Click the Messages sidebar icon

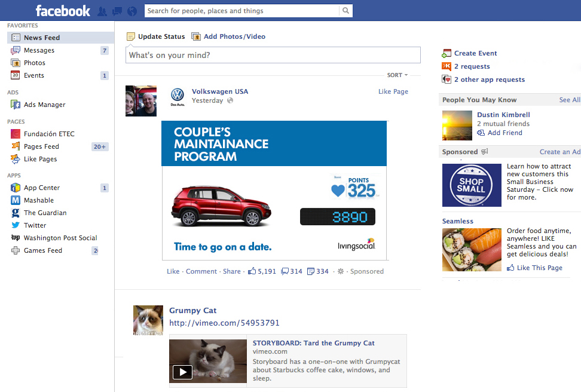click(16, 50)
